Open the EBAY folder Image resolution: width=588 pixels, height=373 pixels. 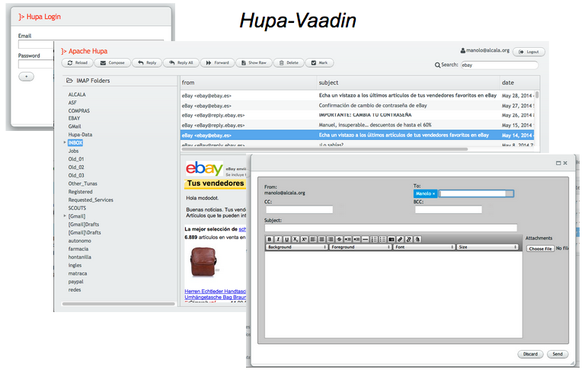tap(74, 118)
